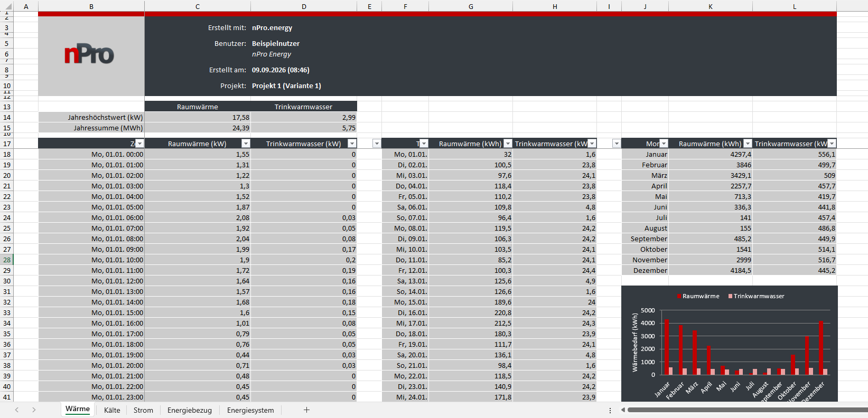The width and height of the screenshot is (868, 418).
Task: Click the 'September' month cell
Action: pyautogui.click(x=645, y=239)
